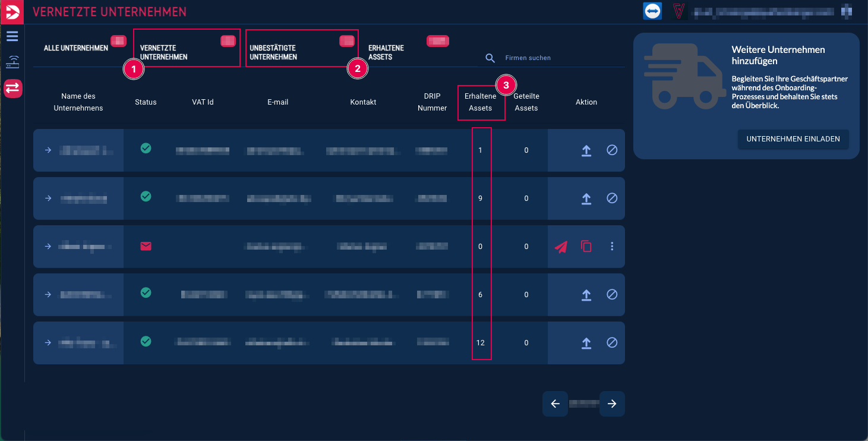Image resolution: width=868 pixels, height=441 pixels.
Task: Send invitation with paper plane icon
Action: coord(560,247)
